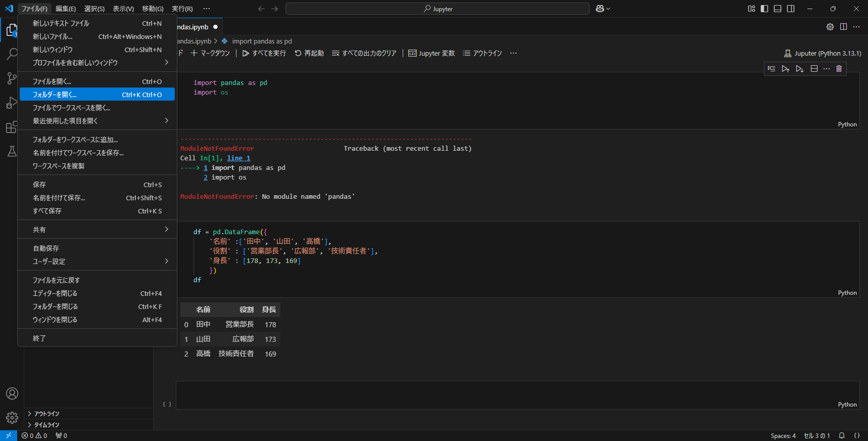Screen dimensions: 868x441
Task: Delete the cell using the trash icon
Action: 839,69
